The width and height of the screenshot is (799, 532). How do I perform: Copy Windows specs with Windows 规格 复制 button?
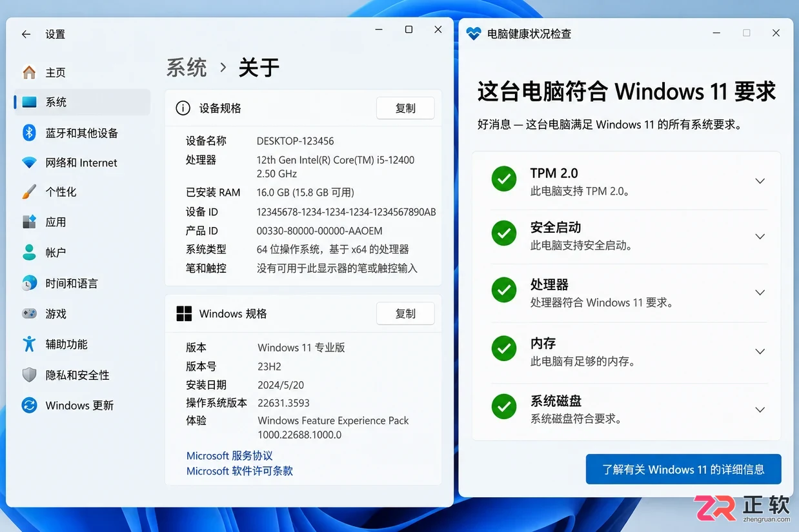point(405,313)
